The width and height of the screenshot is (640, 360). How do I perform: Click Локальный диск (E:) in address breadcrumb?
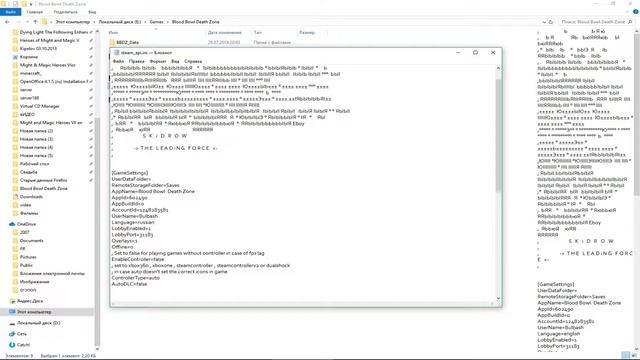pos(120,22)
